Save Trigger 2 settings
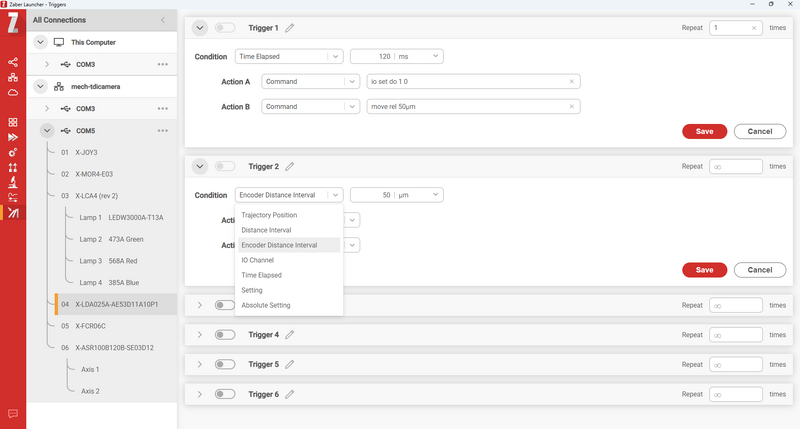 (704, 270)
